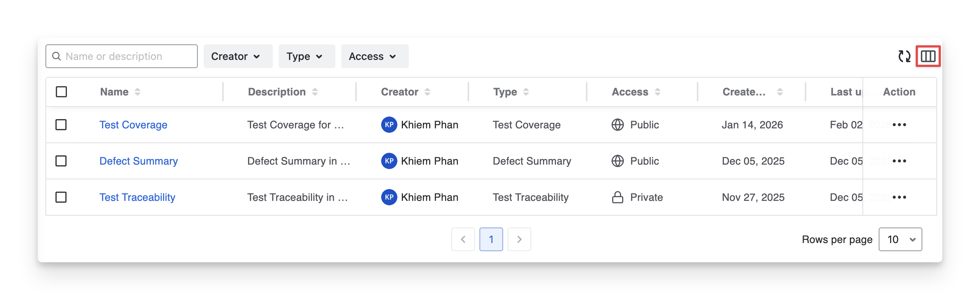Open the Defect Summary report link

pyautogui.click(x=139, y=161)
